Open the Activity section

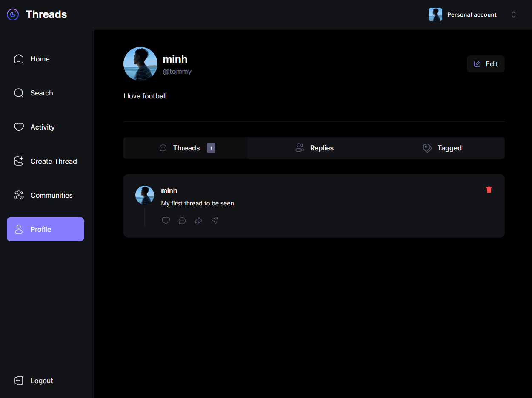tap(45, 127)
